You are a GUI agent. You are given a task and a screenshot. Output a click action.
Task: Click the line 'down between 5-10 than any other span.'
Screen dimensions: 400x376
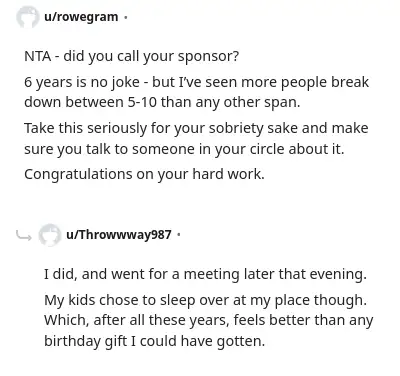coord(162,102)
